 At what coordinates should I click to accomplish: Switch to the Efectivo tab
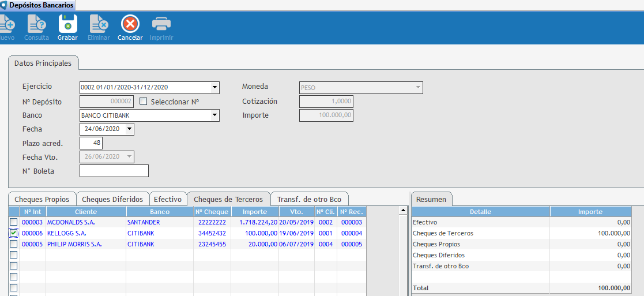coord(167,199)
